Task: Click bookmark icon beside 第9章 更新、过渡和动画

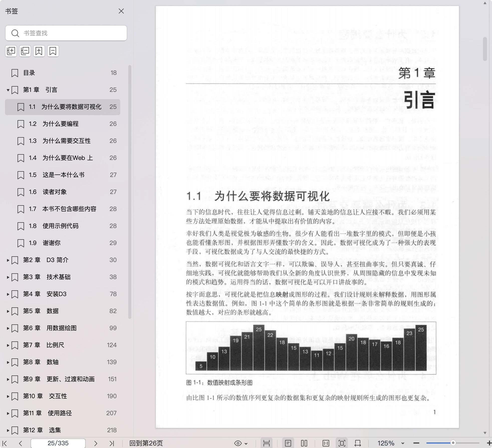Action: (x=15, y=379)
